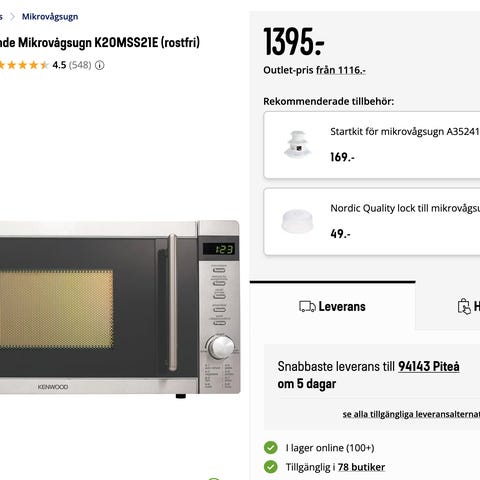Click the 548 reviews count
480x480 pixels.
pos(80,65)
